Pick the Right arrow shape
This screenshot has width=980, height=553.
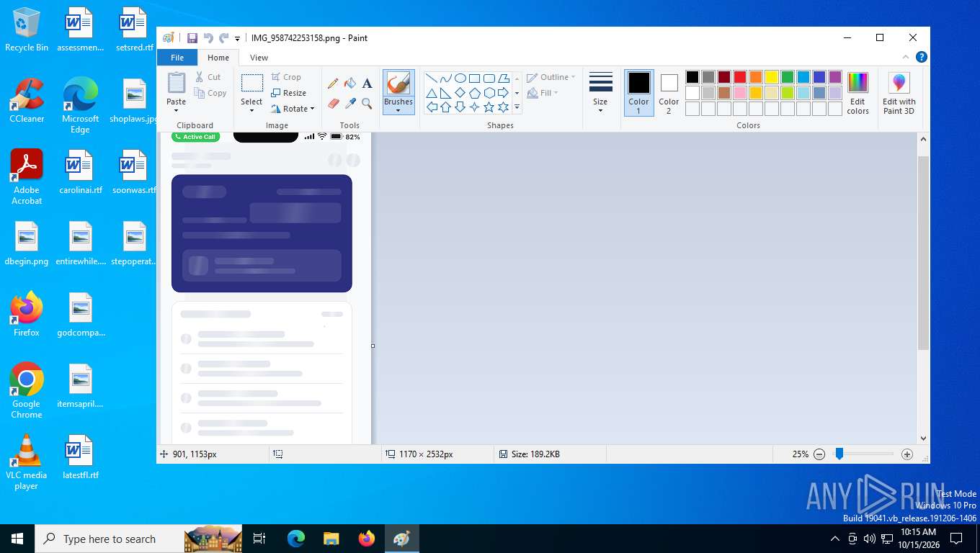503,93
